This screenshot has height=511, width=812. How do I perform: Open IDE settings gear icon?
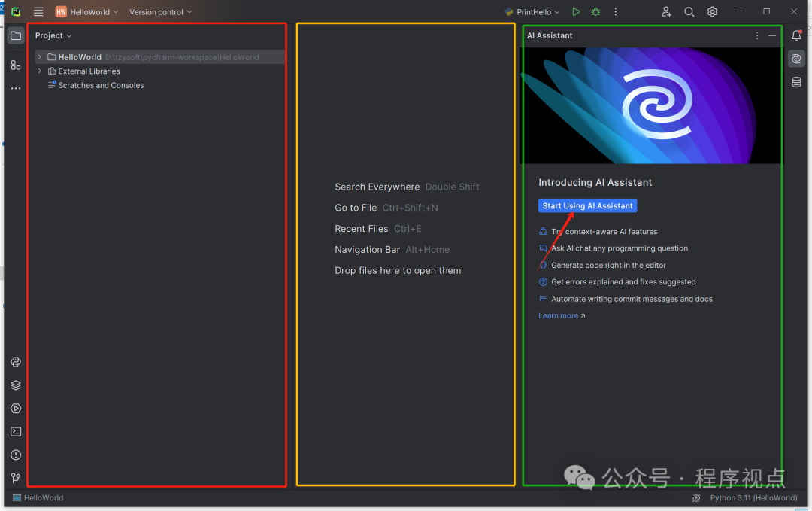point(713,11)
